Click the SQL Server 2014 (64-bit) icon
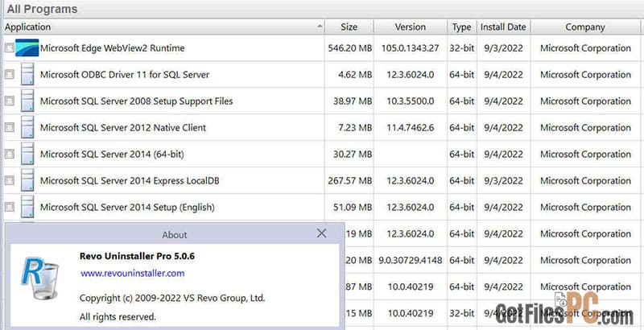Screen dimensions: 644x330 pos(27,154)
